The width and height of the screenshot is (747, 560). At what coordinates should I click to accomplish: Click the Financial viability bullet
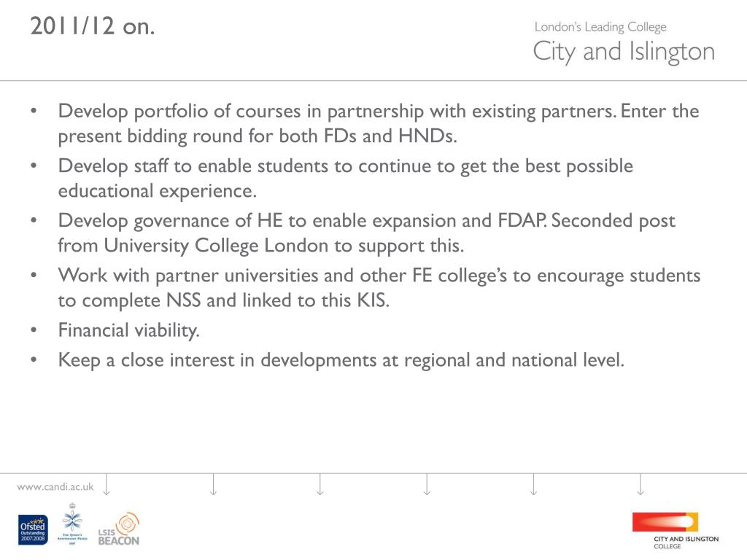coord(128,330)
